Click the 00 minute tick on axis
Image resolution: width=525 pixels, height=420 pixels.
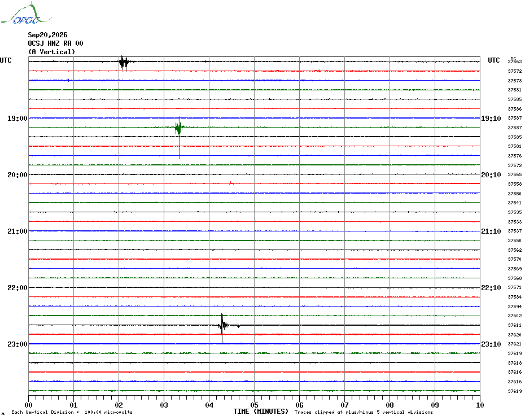click(x=28, y=405)
